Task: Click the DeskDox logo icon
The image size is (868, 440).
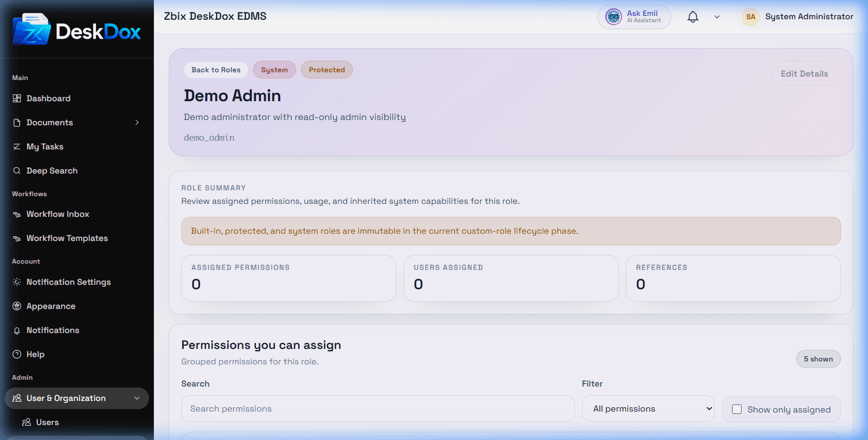Action: point(32,29)
